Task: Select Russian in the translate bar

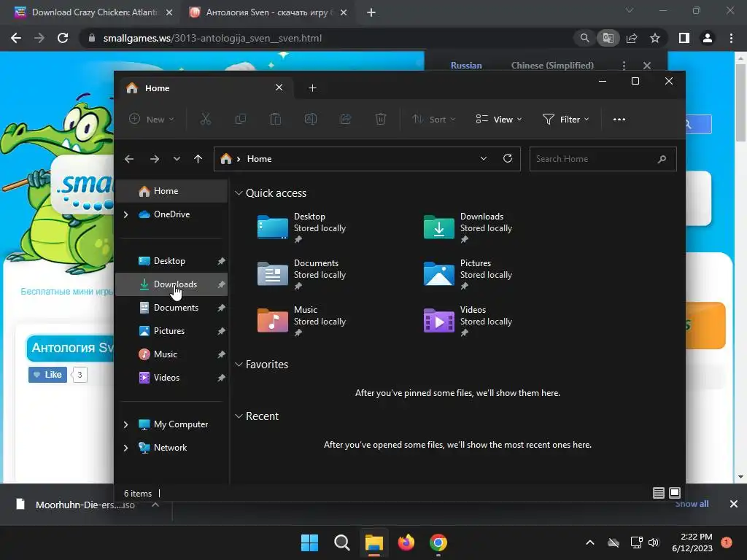Action: coord(466,65)
